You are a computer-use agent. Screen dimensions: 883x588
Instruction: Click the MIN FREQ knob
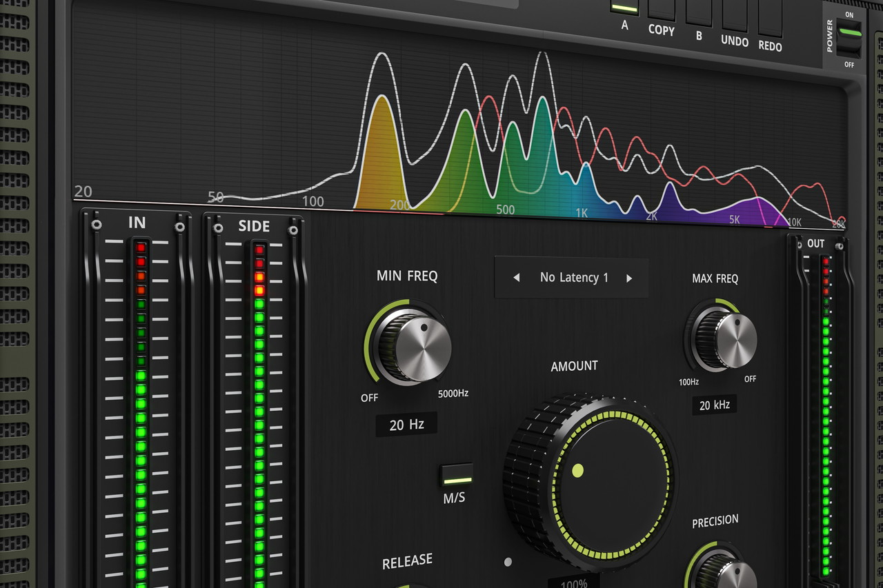pos(413,344)
